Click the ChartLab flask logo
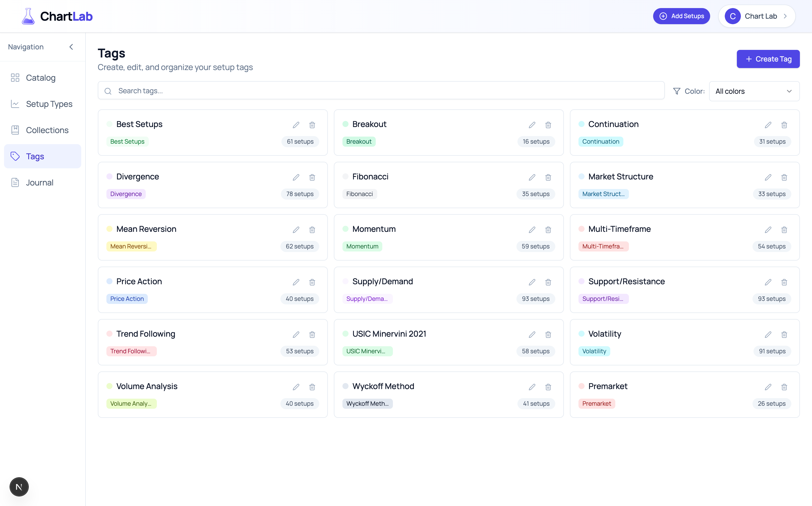 (28, 16)
